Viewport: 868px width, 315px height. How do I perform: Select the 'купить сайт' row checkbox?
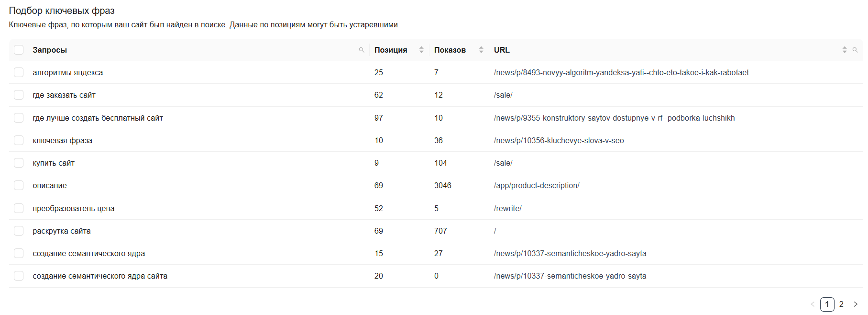[x=19, y=163]
